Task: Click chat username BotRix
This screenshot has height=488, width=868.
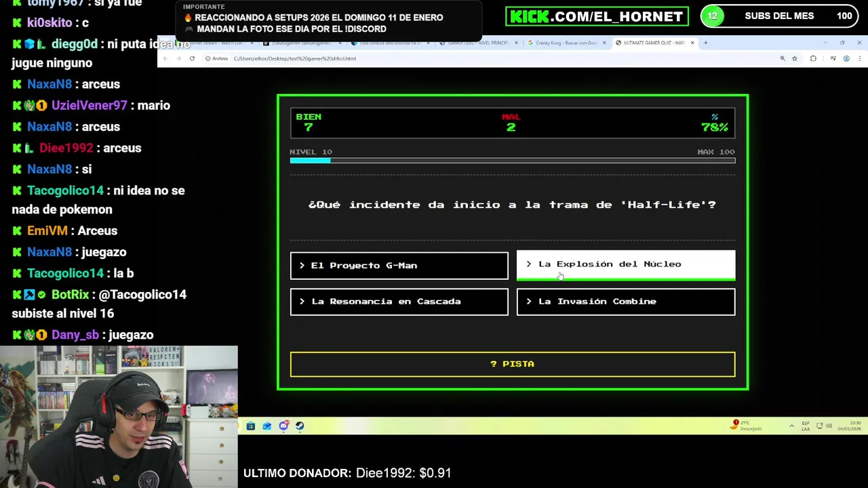Action: point(70,295)
